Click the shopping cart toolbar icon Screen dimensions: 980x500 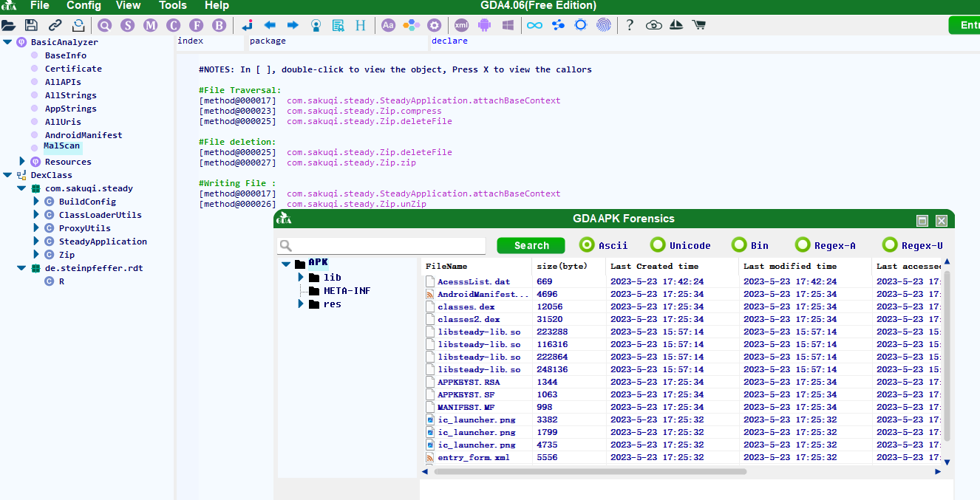[x=698, y=25]
